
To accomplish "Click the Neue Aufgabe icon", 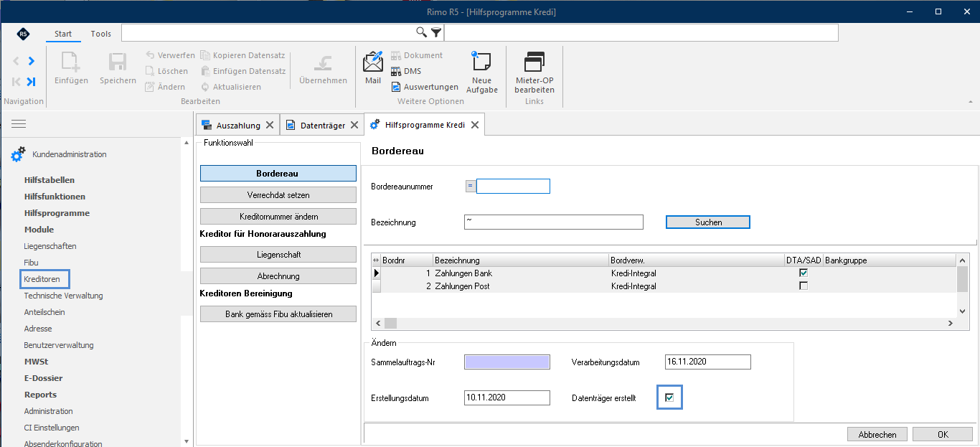I will tap(481, 62).
